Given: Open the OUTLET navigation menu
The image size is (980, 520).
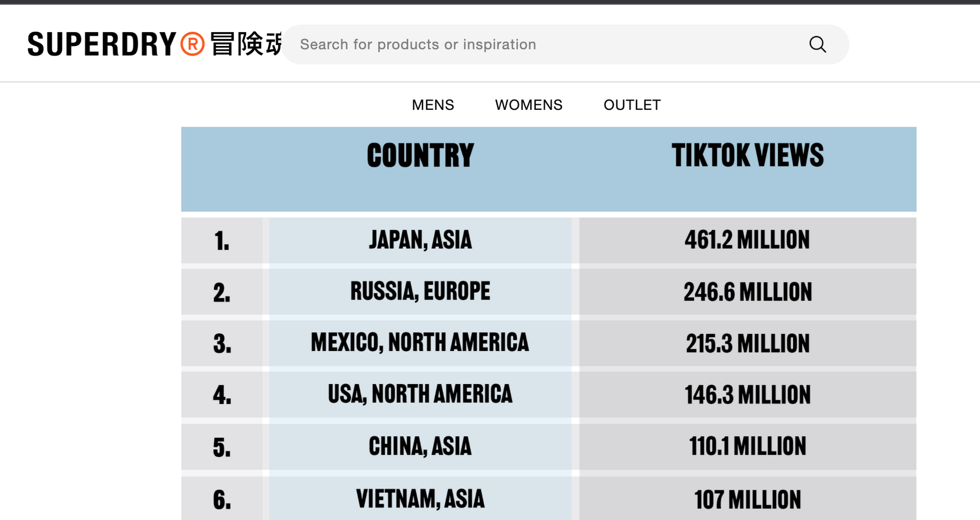Looking at the screenshot, I should coord(632,105).
